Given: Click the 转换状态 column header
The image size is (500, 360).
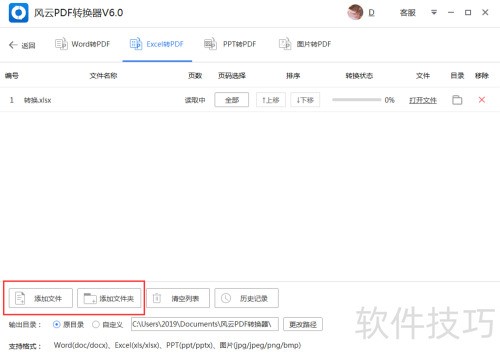Looking at the screenshot, I should click(x=359, y=76).
